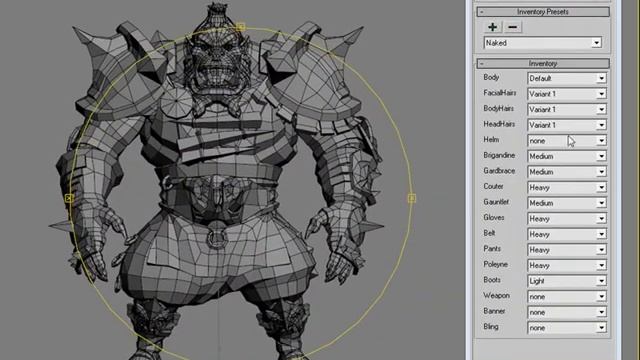Open the Brigandine dropdown

click(x=567, y=156)
